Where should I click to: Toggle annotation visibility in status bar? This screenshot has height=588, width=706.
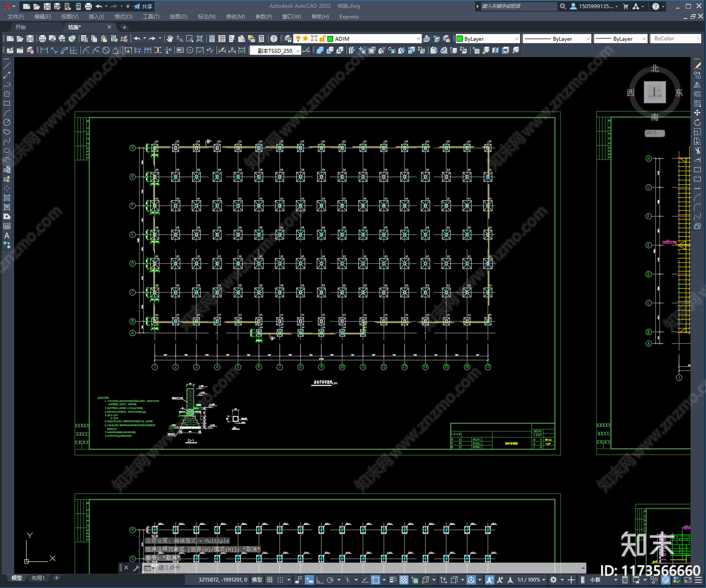click(489, 580)
